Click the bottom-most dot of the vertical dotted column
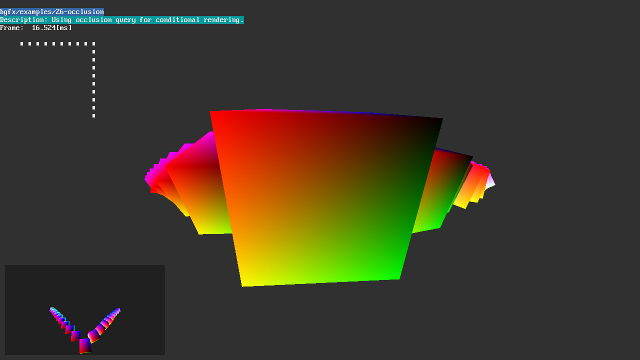This screenshot has width=640, height=360. pyautogui.click(x=94, y=116)
